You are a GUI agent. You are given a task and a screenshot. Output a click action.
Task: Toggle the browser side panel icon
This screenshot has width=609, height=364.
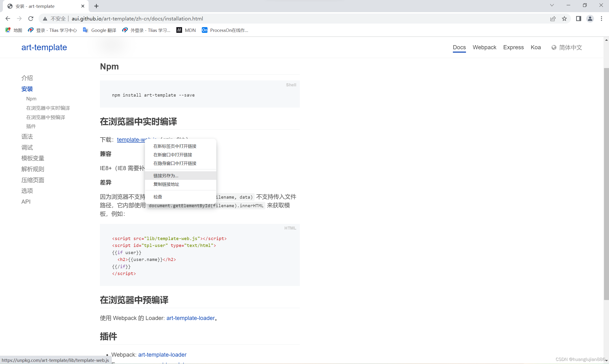tap(578, 19)
